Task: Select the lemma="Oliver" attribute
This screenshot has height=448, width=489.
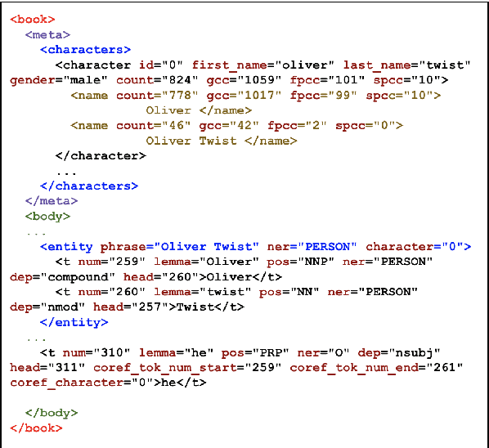Action: coord(206,262)
